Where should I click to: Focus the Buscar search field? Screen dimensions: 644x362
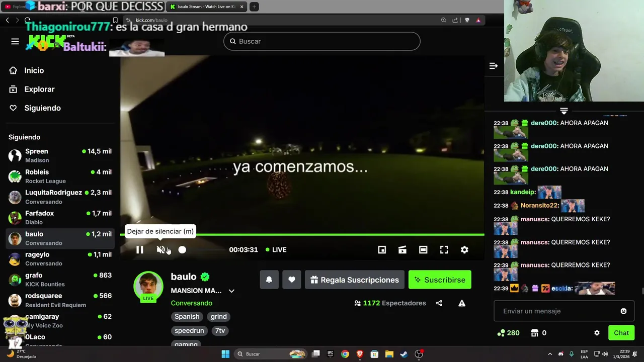(322, 41)
